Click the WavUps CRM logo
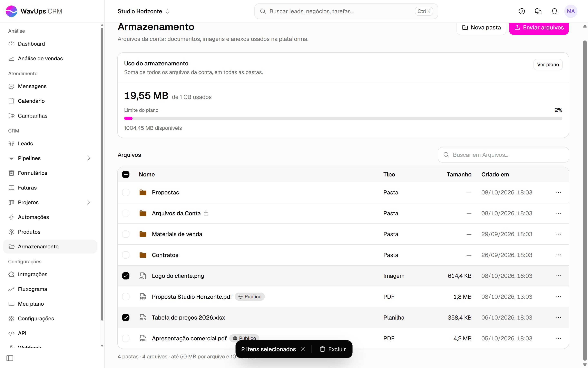 coord(34,11)
